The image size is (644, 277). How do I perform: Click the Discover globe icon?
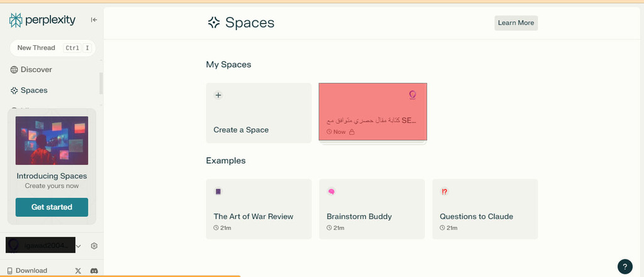[x=14, y=70]
